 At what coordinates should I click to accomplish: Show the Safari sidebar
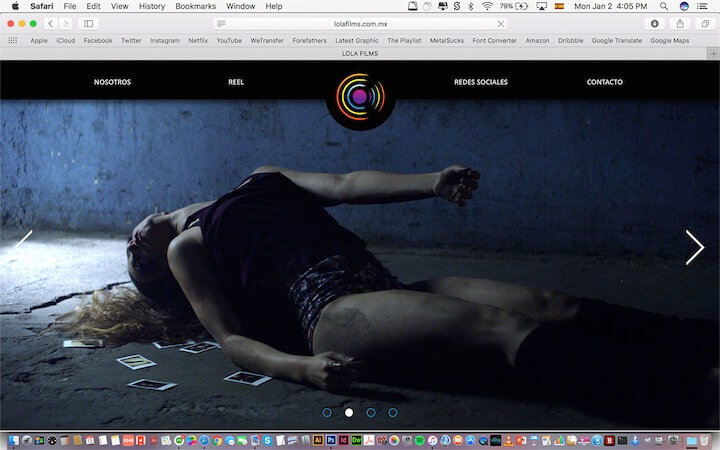pos(89,23)
